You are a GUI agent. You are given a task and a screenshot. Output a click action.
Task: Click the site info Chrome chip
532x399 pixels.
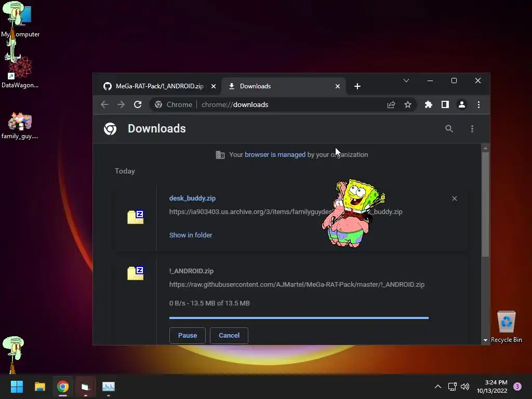pyautogui.click(x=174, y=104)
